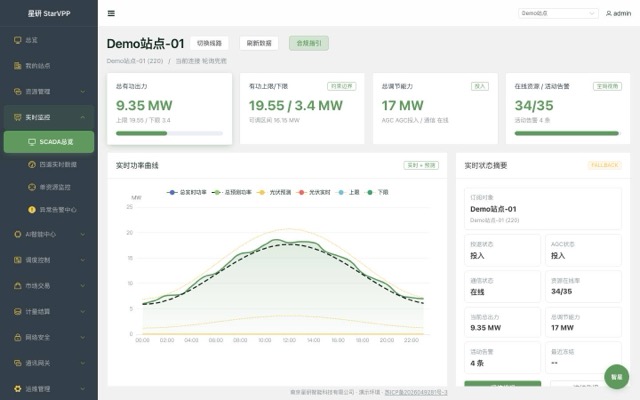
Task: Open the 四遥实时数据 menu item
Action: (49, 164)
